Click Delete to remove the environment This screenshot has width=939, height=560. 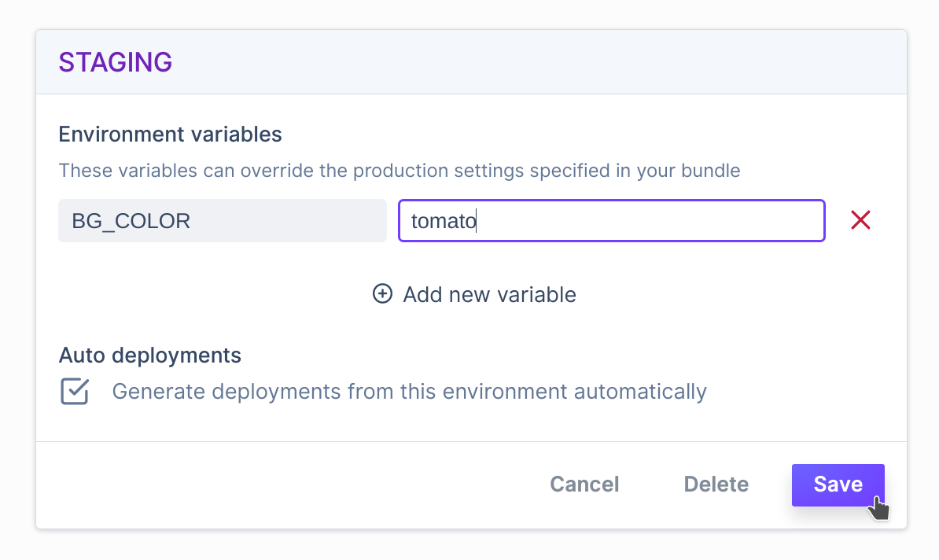click(x=716, y=484)
